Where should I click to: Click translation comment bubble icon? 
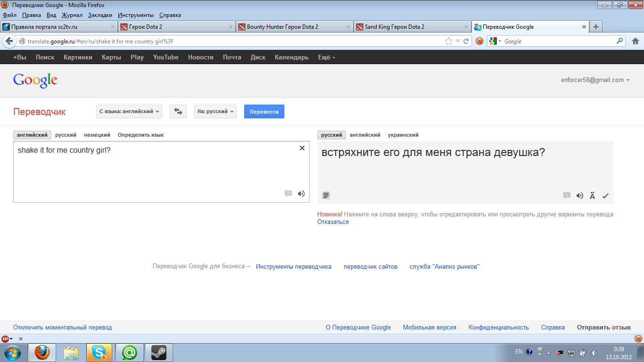tap(567, 196)
